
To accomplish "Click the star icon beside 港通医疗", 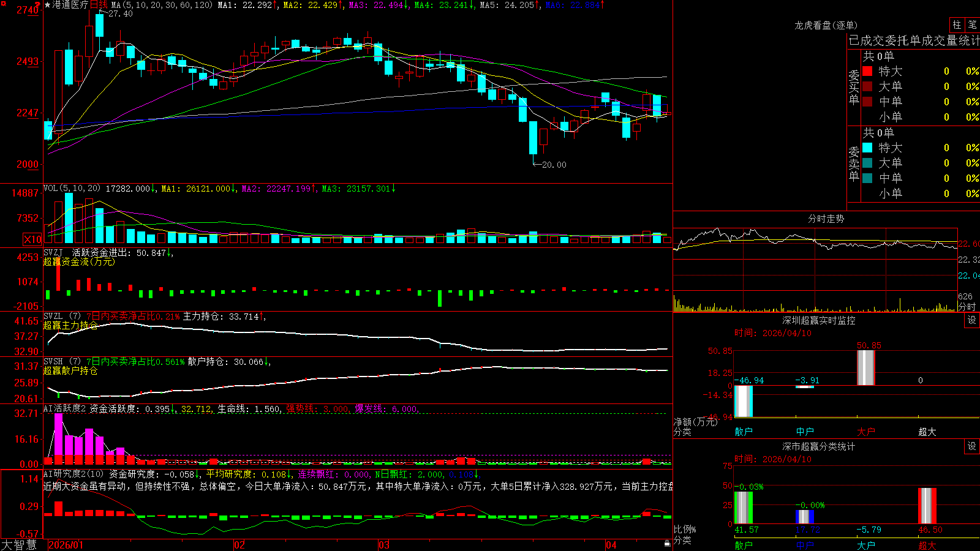I will point(48,5).
